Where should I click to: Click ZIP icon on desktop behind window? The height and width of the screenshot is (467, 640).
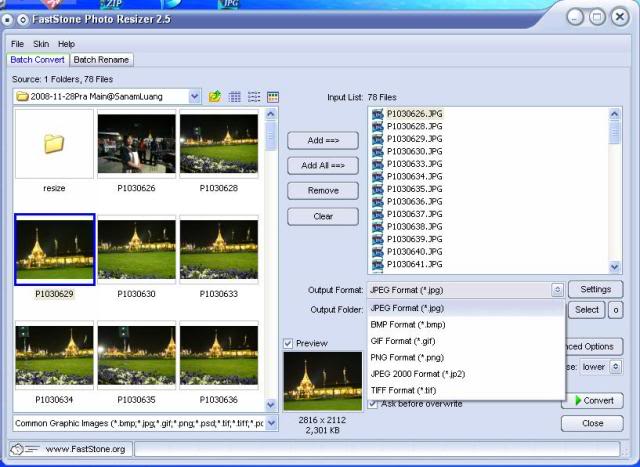111,4
